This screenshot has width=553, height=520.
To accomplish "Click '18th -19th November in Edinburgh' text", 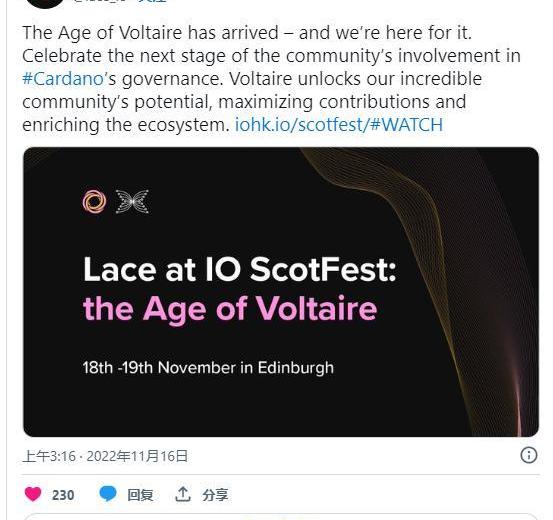I will (208, 368).
